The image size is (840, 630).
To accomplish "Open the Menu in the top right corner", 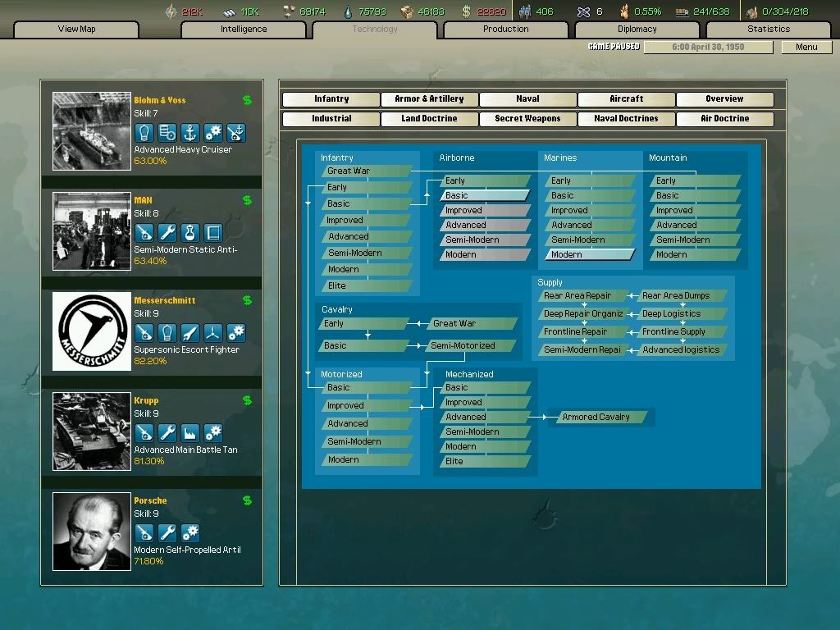I will 806,47.
